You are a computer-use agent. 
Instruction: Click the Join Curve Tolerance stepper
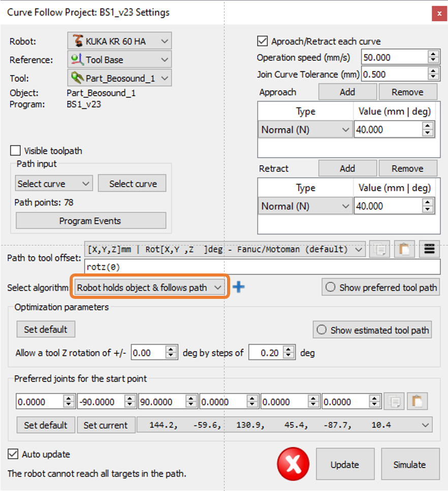433,74
